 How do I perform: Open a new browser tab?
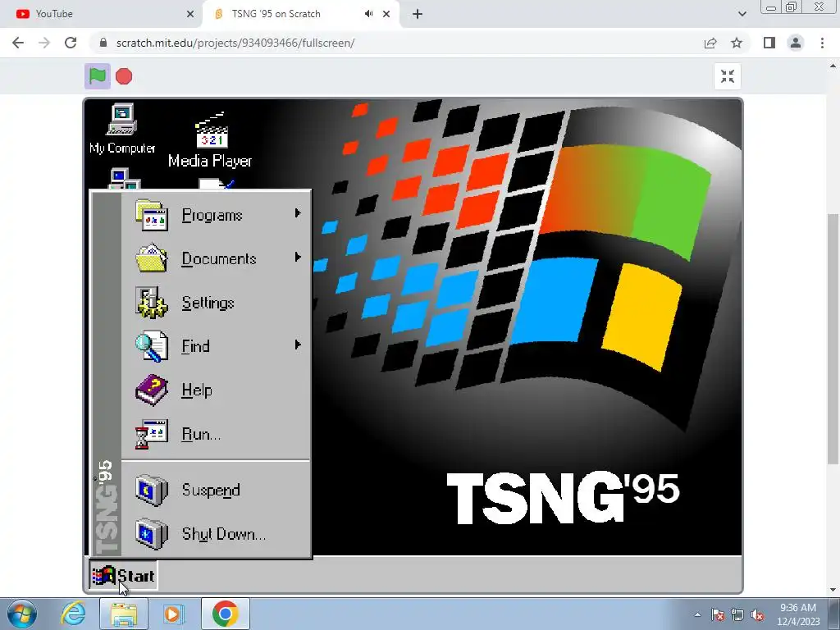418,14
